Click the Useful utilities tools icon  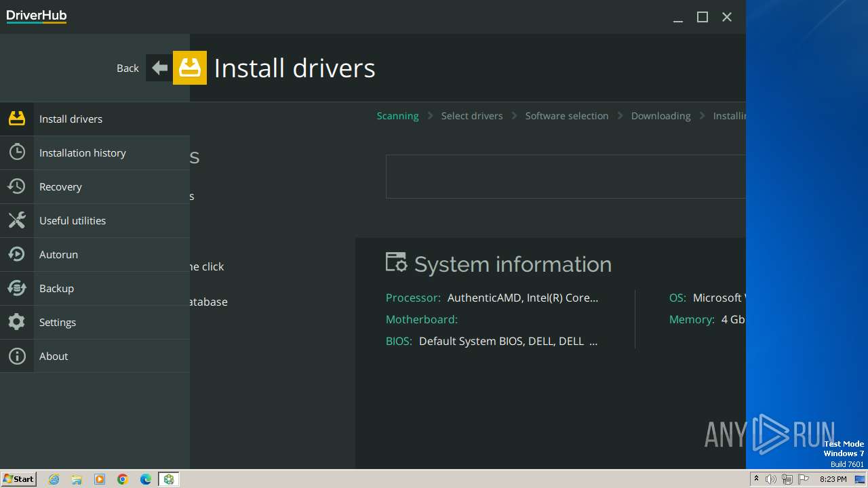click(17, 220)
